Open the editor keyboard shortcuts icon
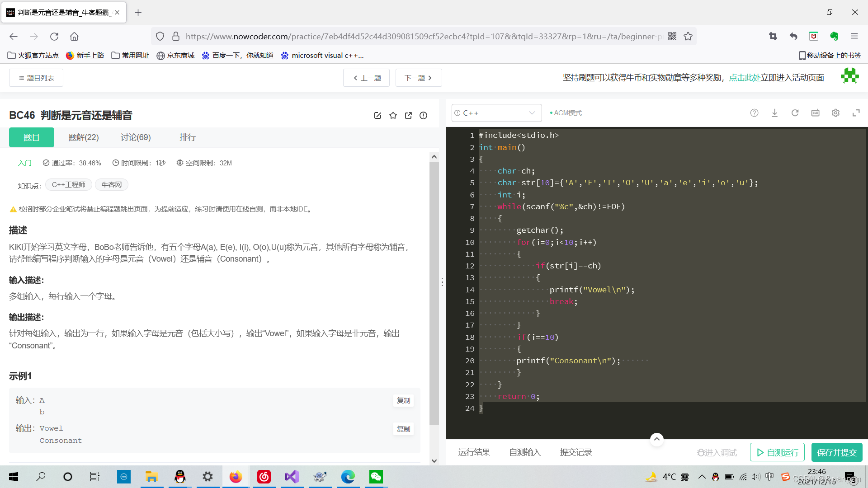Screen dimensions: 868x488 [815, 113]
